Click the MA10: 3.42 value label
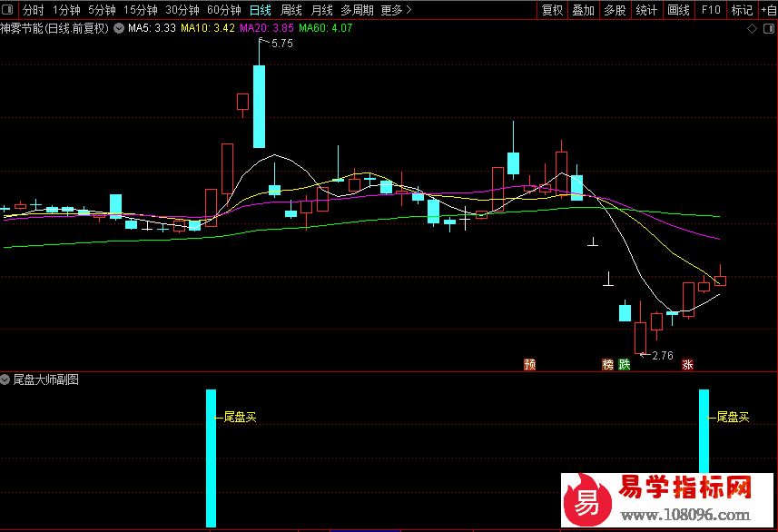Viewport: 778px width, 532px height. 207,28
